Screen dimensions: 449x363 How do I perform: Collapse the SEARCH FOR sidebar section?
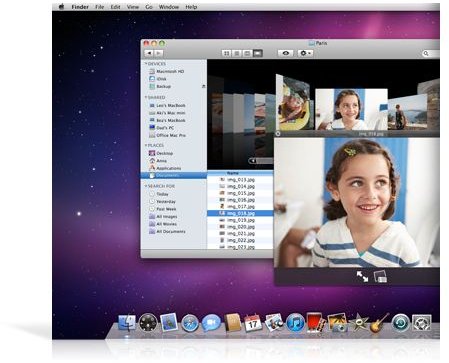tap(146, 186)
